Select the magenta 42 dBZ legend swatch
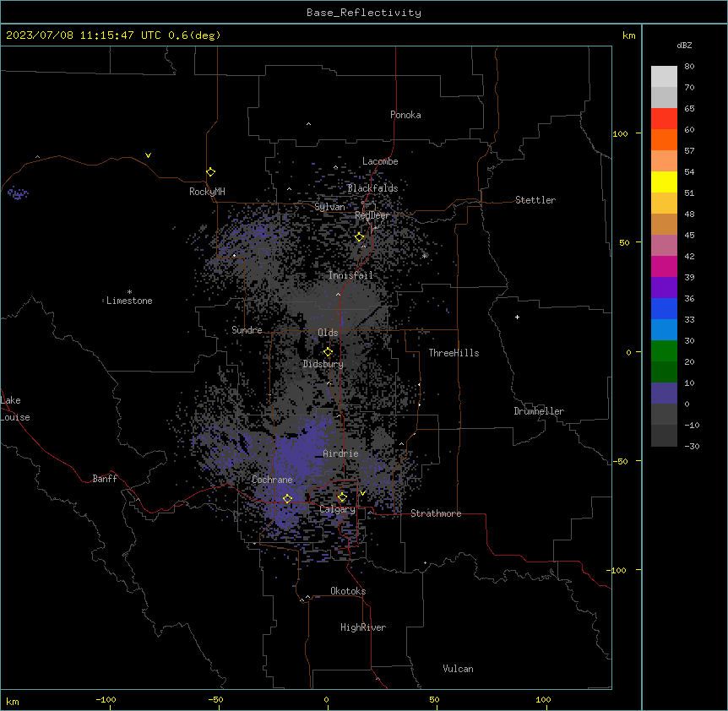This screenshot has width=728, height=711. [x=664, y=266]
